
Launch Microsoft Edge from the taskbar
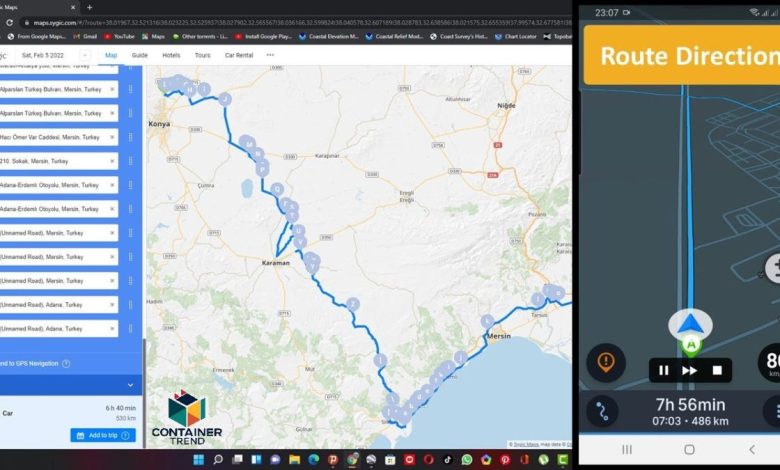(x=313, y=460)
